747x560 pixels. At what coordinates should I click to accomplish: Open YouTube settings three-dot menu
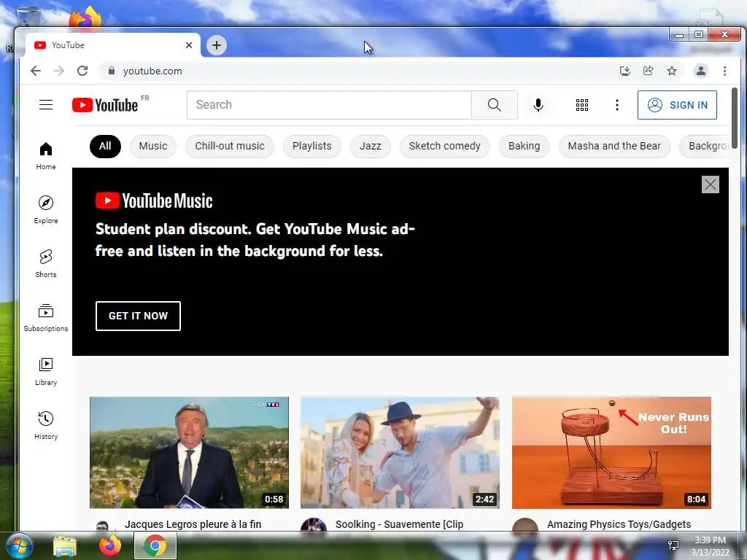click(617, 105)
